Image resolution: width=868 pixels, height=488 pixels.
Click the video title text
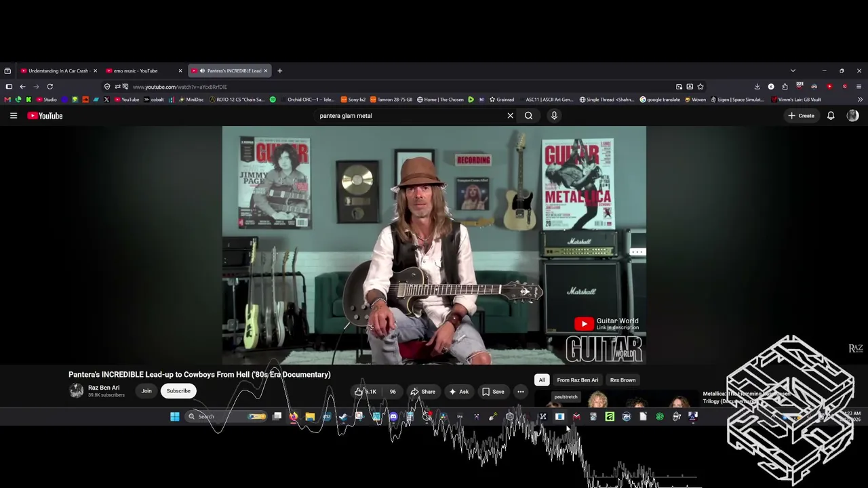(x=199, y=374)
